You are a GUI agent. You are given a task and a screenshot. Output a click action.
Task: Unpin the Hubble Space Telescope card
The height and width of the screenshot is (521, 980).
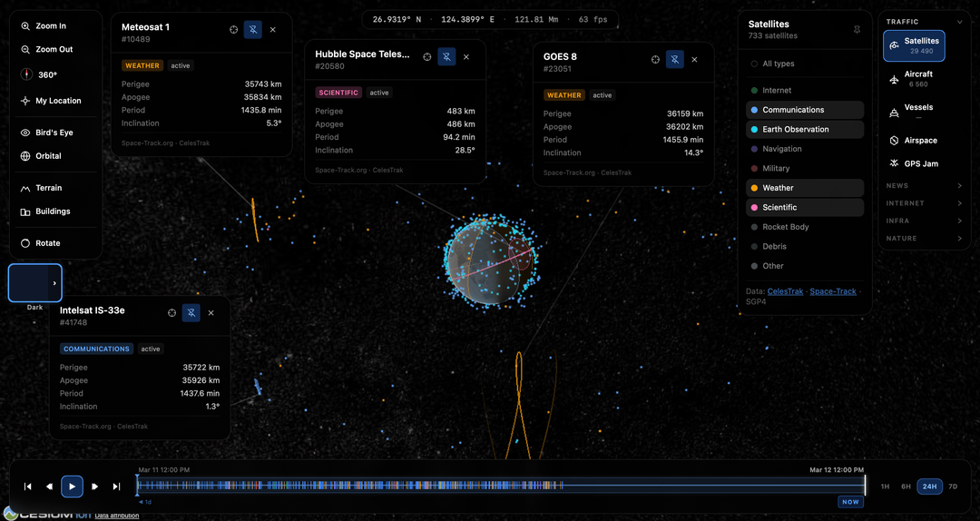tap(446, 56)
